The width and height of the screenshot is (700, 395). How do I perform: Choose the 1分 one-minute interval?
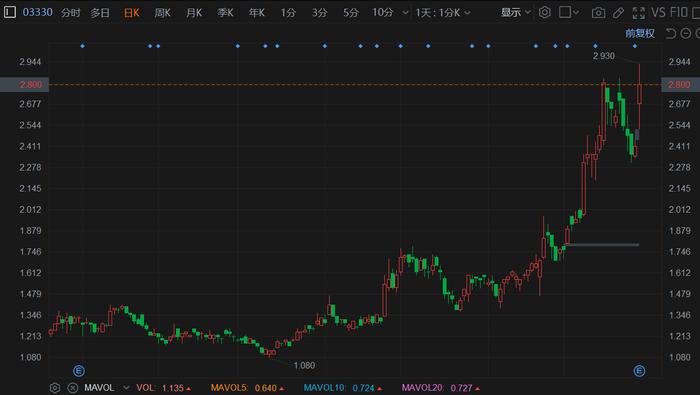(x=288, y=13)
